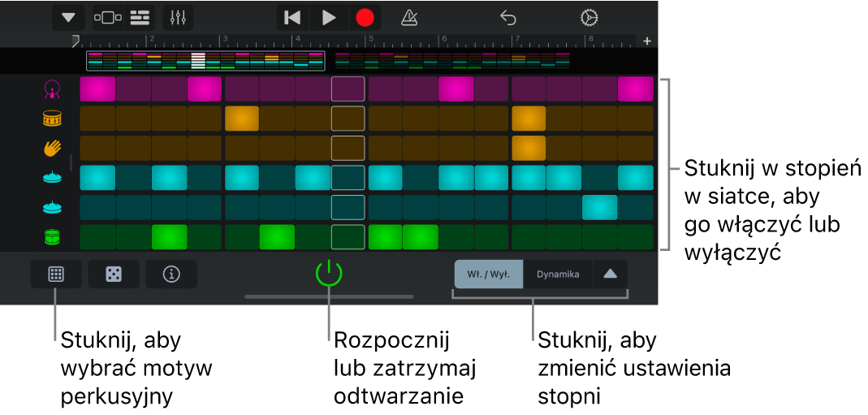Jump to beginning of song
This screenshot has height=415, width=868.
pos(292,18)
